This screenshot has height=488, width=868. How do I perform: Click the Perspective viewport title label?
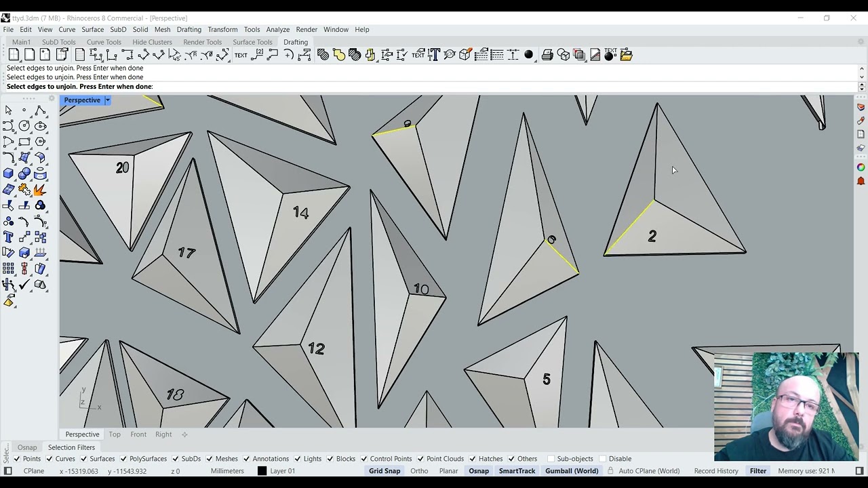82,100
